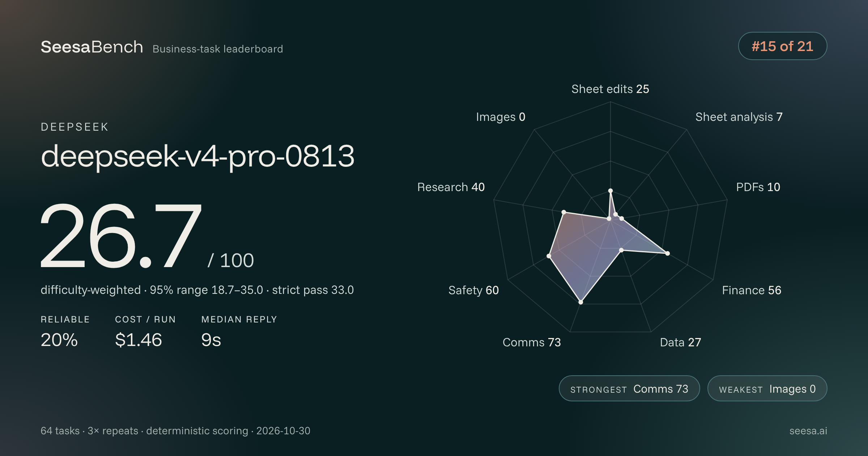Click the PDFs 10 radar label

point(758,187)
